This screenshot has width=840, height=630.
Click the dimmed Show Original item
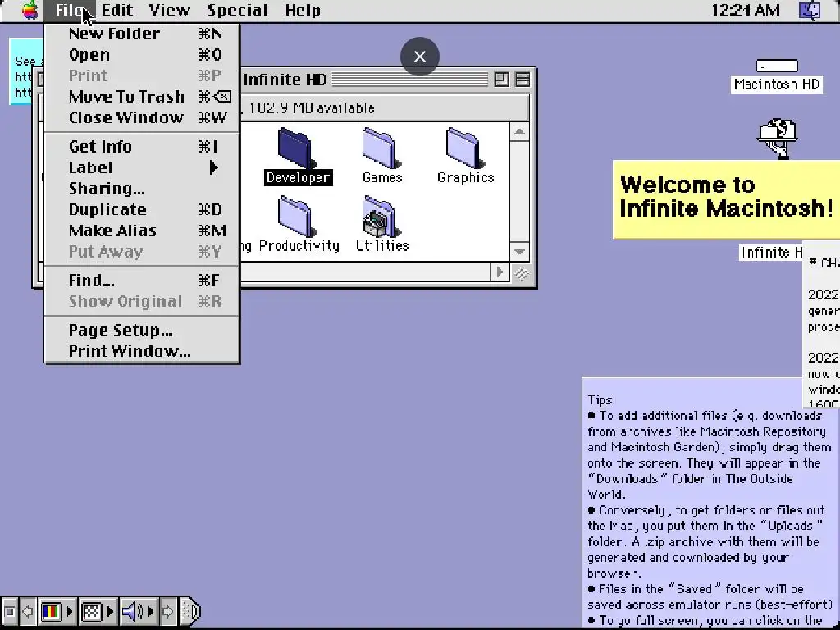pyautogui.click(x=142, y=301)
